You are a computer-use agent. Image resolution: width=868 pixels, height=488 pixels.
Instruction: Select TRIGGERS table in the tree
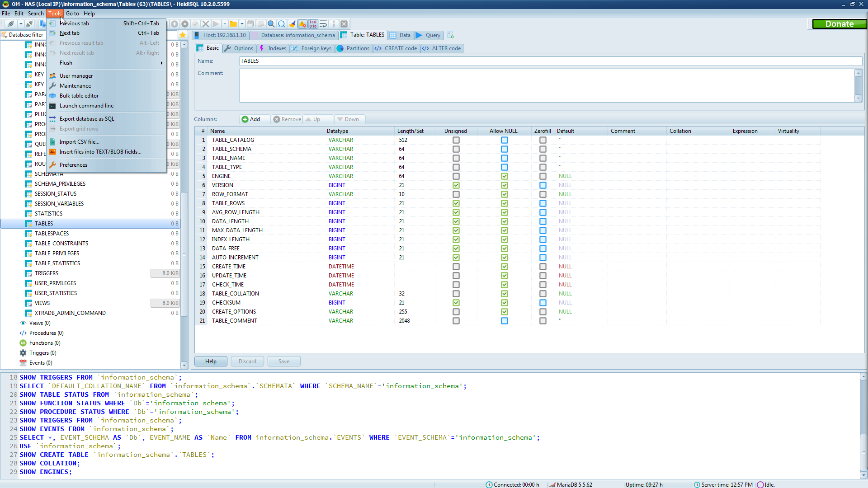click(47, 273)
